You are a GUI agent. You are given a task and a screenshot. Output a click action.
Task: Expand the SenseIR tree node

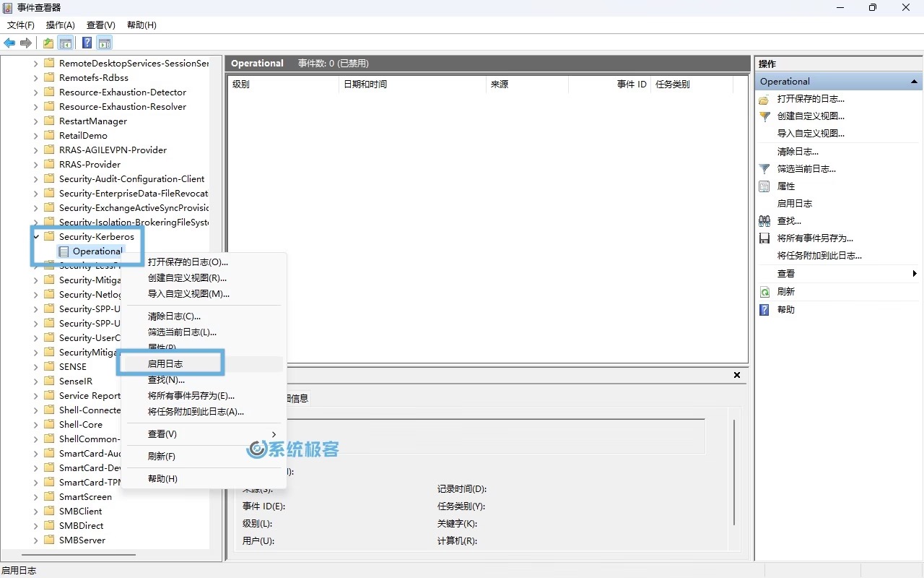[35, 381]
